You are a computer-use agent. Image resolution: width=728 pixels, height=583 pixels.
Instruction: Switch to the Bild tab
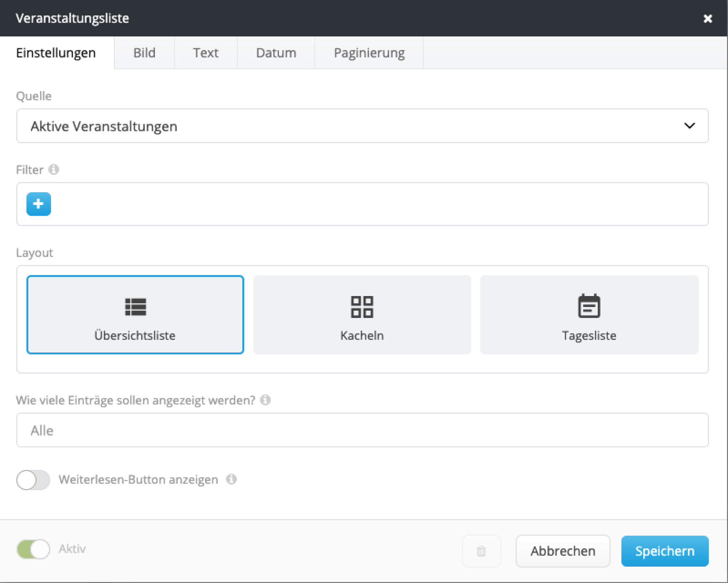tap(144, 53)
